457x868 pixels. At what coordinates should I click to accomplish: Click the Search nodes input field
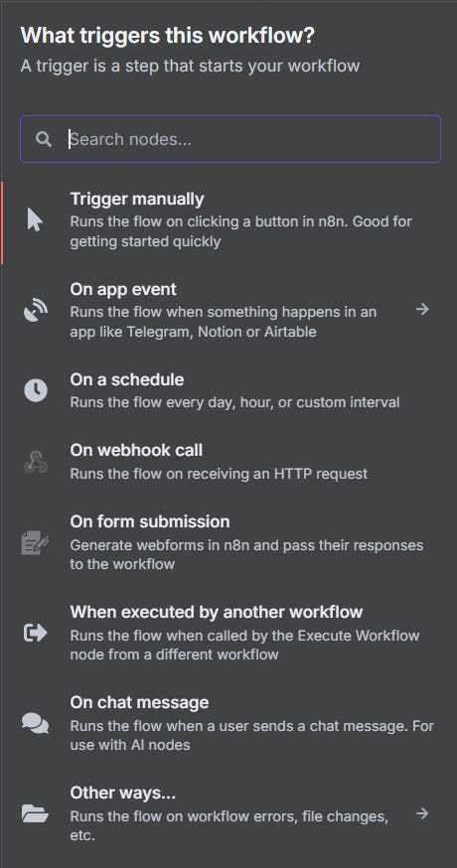tap(230, 139)
